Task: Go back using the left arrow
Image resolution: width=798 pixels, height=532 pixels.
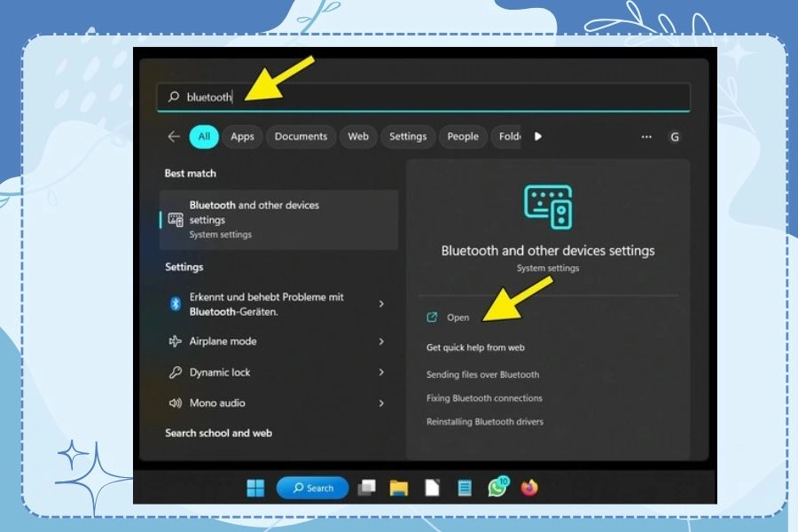Action: [174, 137]
